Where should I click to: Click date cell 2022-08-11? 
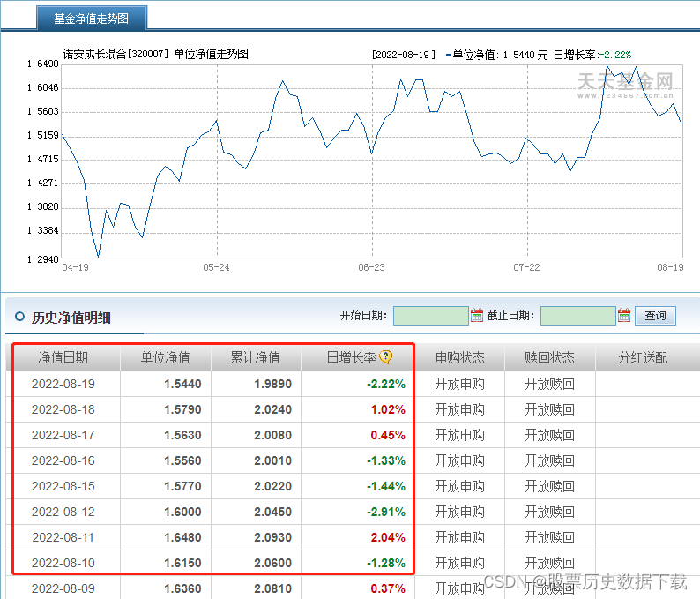point(63,537)
